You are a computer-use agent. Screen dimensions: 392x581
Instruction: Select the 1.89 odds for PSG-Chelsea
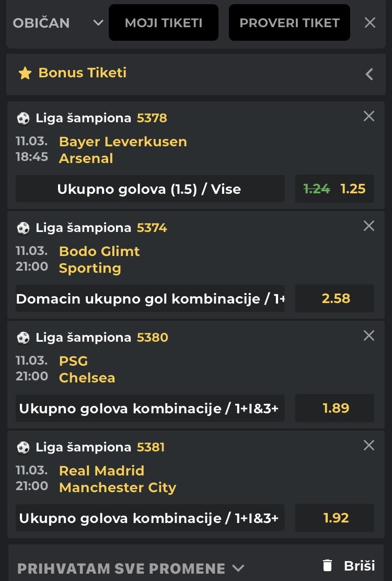pyautogui.click(x=335, y=408)
